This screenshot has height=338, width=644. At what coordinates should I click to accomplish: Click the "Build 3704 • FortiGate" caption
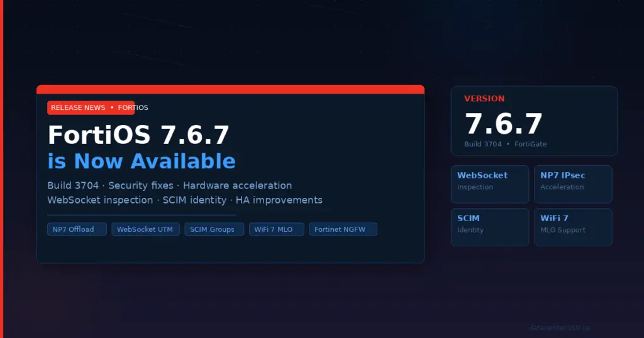point(505,144)
